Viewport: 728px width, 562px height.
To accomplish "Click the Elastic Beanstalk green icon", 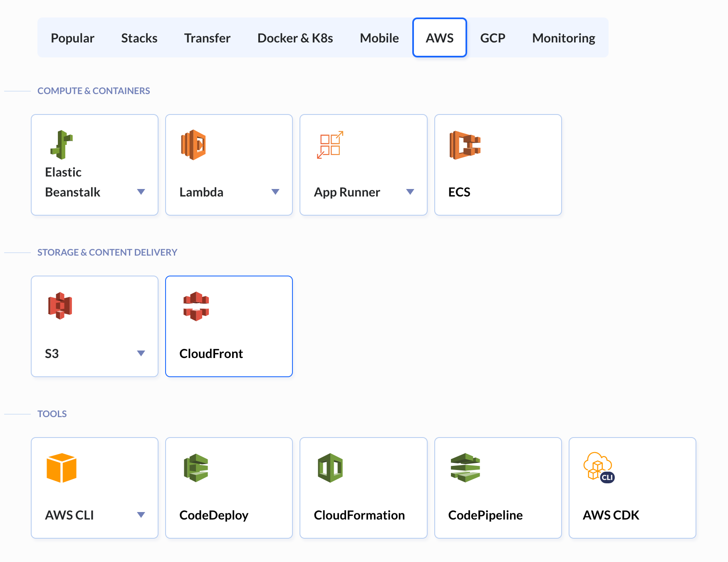I will pos(62,145).
